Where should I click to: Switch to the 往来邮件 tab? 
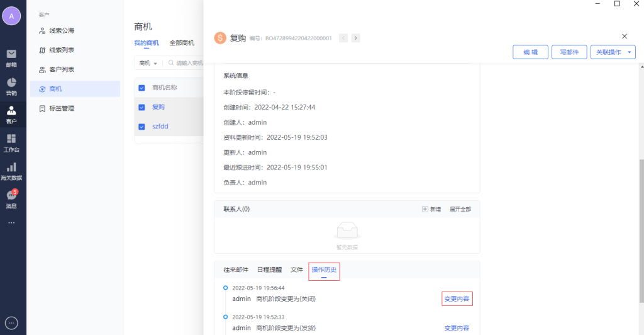pyautogui.click(x=236, y=270)
